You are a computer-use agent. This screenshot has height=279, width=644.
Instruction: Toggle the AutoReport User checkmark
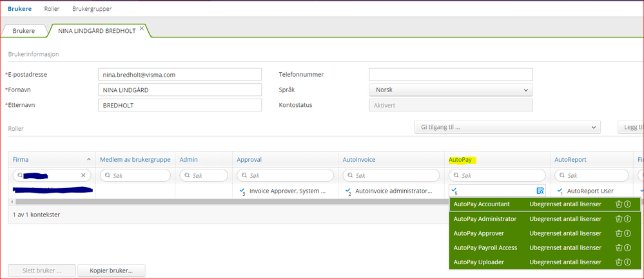[560, 190]
